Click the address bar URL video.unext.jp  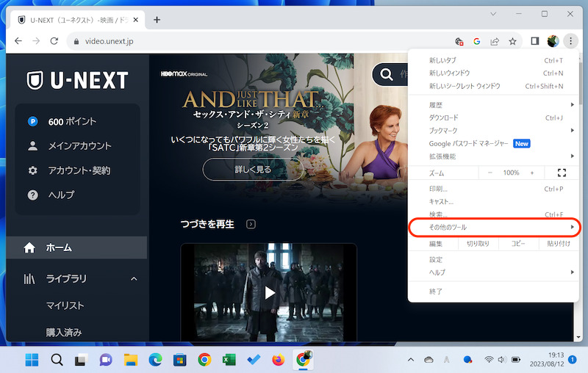click(109, 41)
